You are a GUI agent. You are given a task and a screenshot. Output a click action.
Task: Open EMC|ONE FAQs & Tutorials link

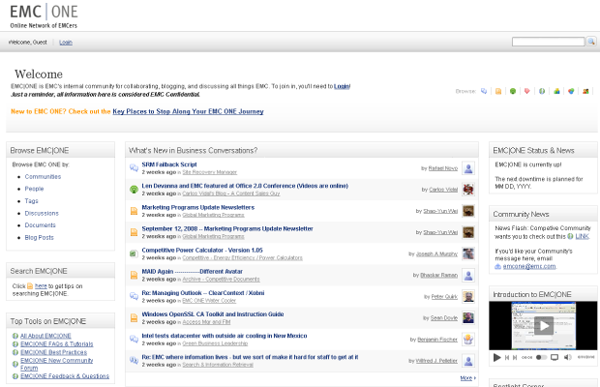point(57,344)
